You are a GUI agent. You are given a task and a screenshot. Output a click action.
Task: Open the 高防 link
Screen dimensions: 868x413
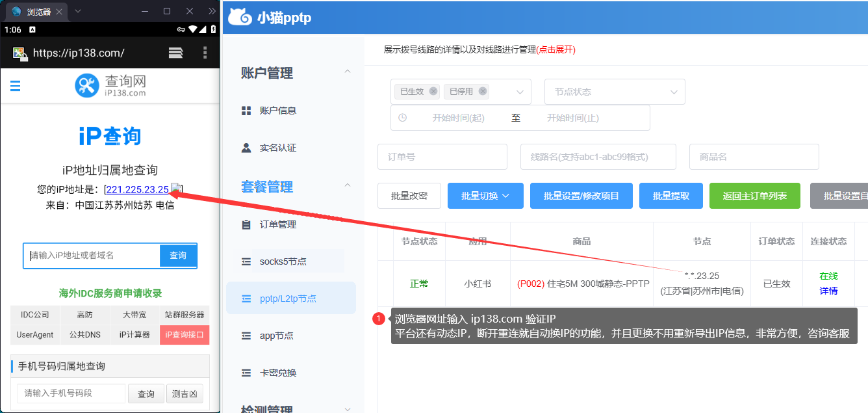click(84, 315)
